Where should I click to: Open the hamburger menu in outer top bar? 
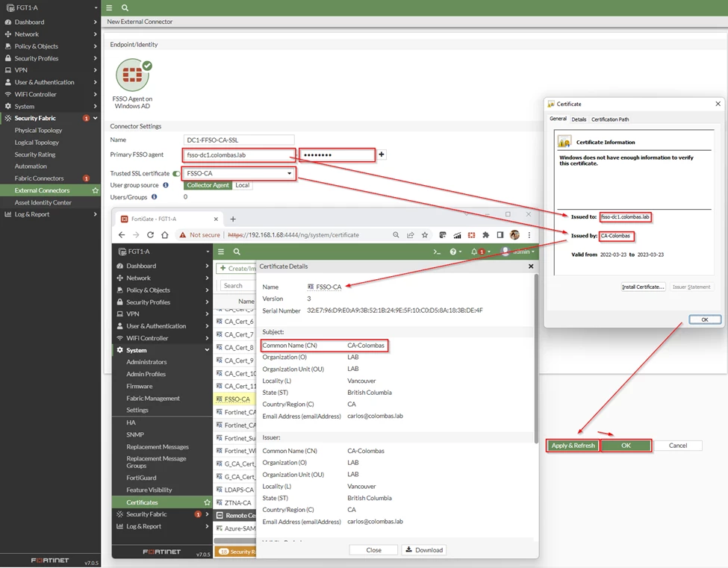[x=109, y=7]
